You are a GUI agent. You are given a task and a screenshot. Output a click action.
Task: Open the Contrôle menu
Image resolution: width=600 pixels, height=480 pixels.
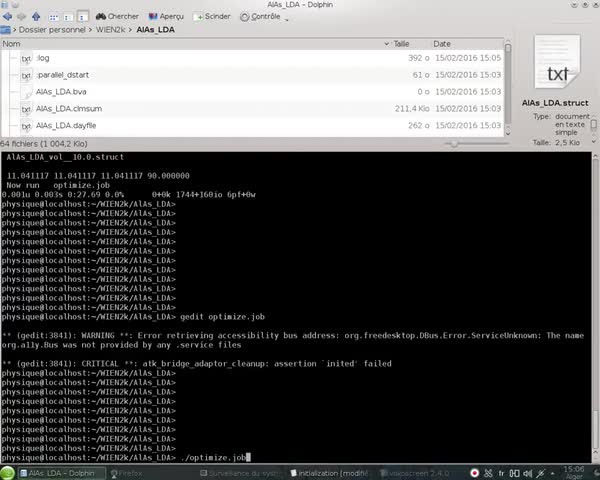click(x=260, y=16)
